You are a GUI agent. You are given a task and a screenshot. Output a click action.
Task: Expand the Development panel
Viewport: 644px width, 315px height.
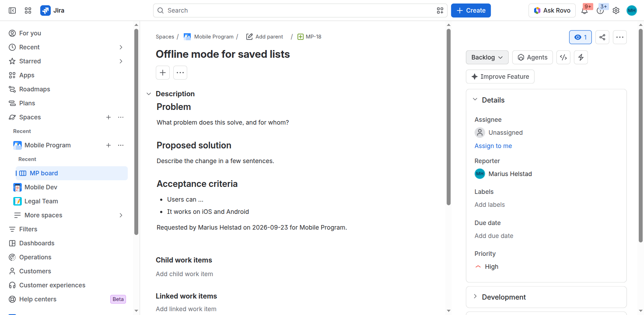pyautogui.click(x=475, y=297)
